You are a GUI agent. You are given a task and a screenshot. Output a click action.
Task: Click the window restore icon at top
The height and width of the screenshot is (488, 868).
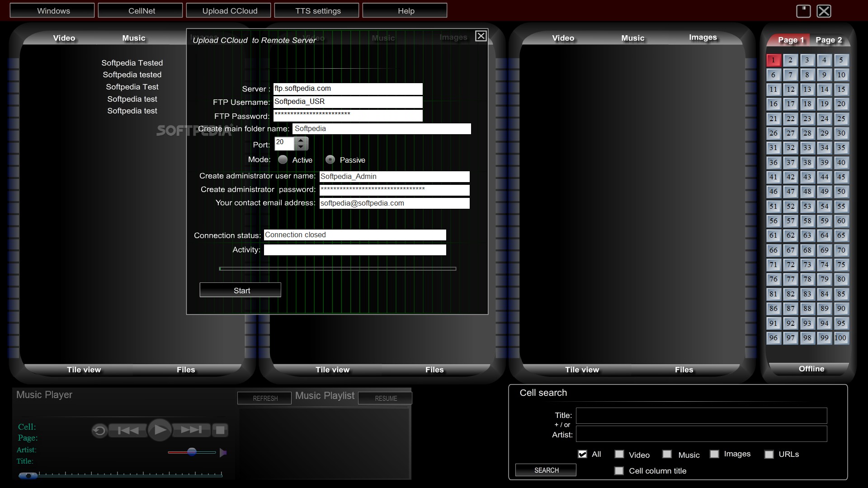(803, 11)
